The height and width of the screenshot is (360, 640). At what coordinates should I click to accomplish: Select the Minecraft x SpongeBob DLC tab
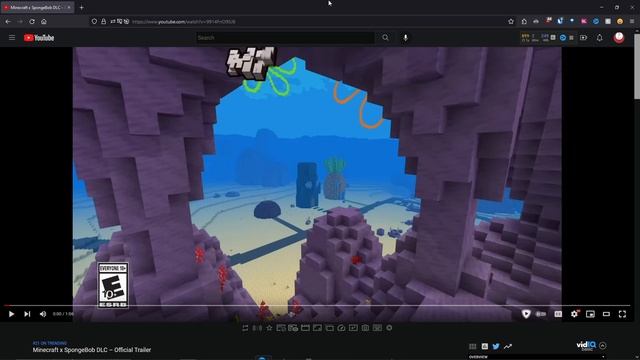(38, 7)
